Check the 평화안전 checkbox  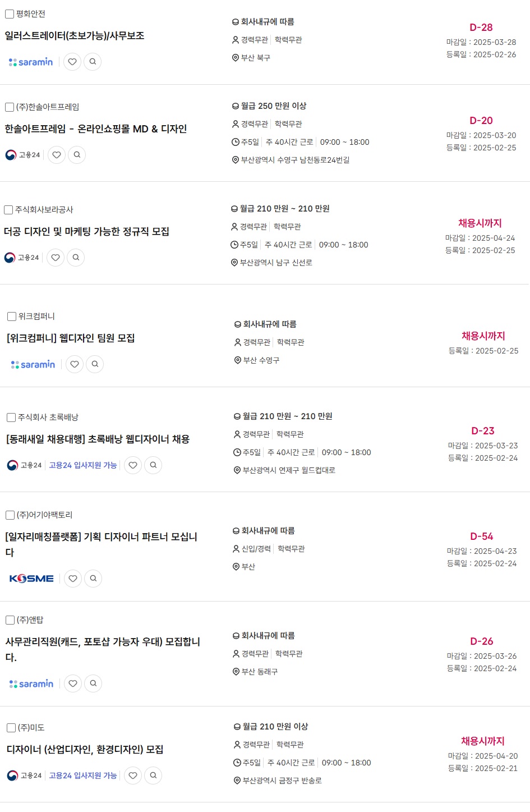[10, 14]
